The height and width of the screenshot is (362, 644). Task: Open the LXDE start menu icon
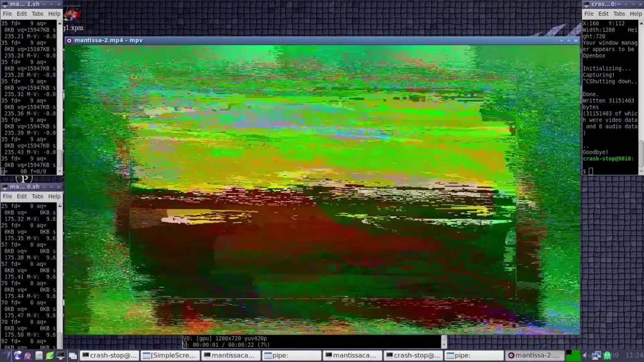[6, 356]
